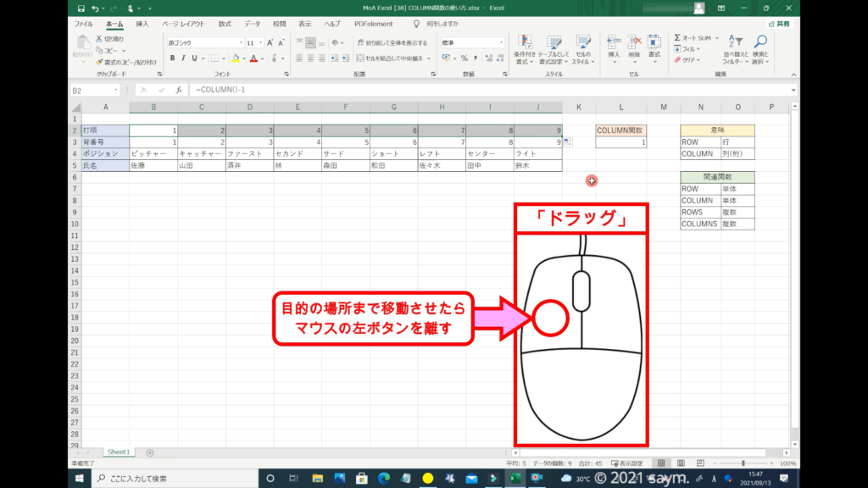This screenshot has height=488, width=868.
Task: Open the font name dropdown
Action: [x=240, y=42]
